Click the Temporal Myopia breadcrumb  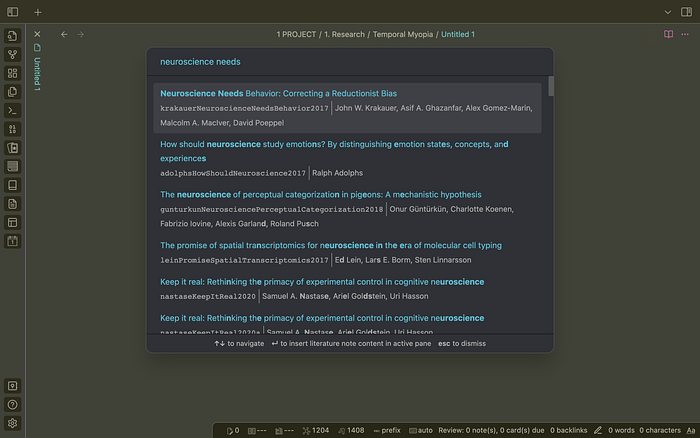pos(404,34)
